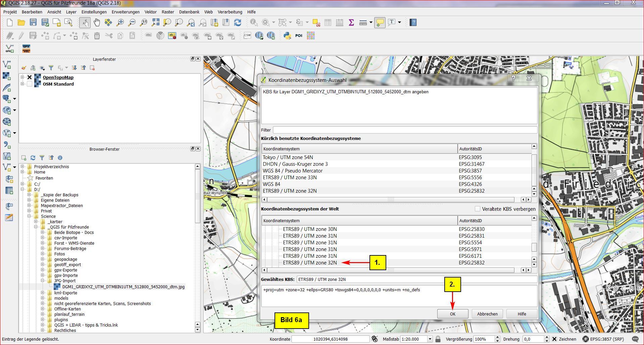This screenshot has width=644, height=345.
Task: Click the Zoom Full extent icon
Action: point(155,22)
